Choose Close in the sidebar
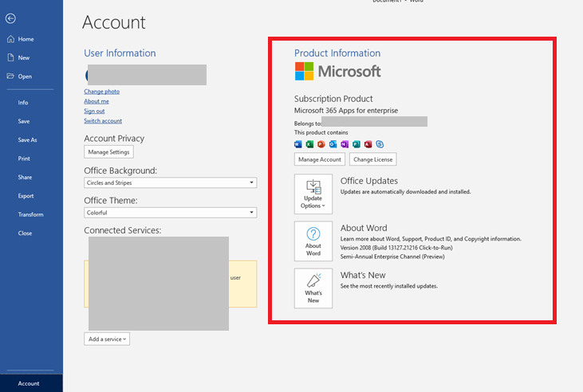This screenshot has height=392, width=583. (x=25, y=233)
